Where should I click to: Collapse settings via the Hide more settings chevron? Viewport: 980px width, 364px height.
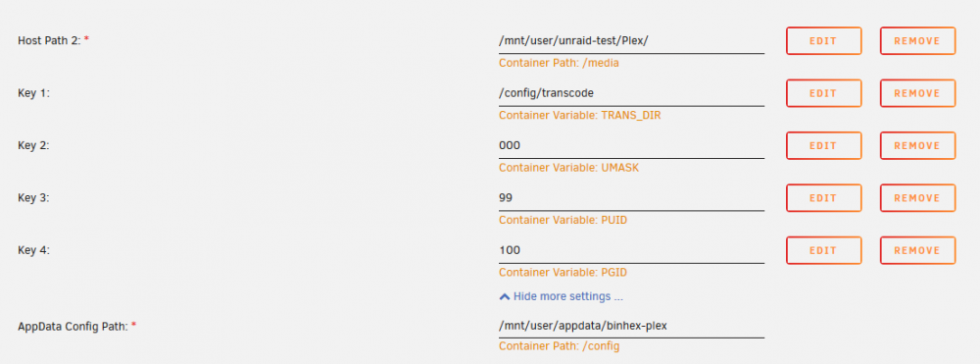tap(505, 296)
